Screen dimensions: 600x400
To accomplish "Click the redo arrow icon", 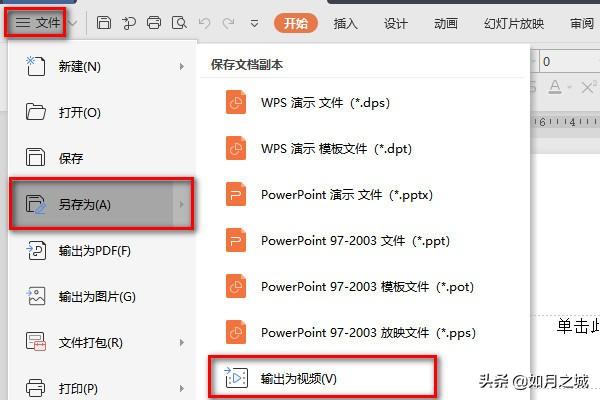I will (x=229, y=23).
